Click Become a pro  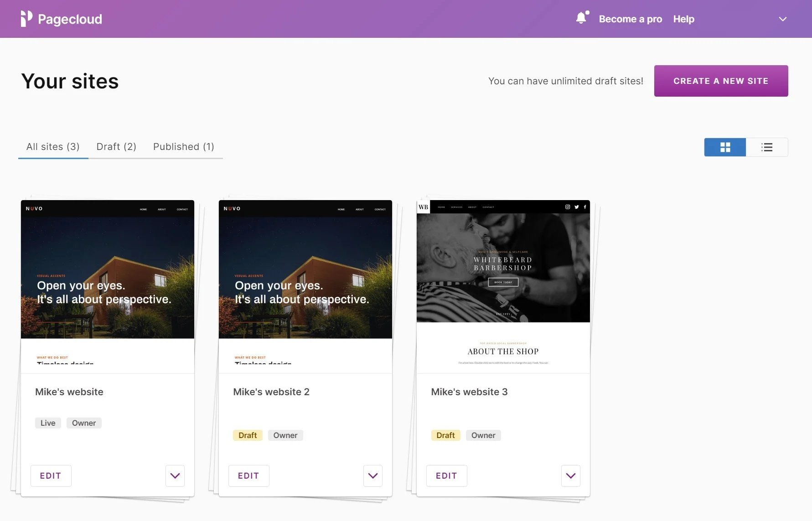(631, 19)
